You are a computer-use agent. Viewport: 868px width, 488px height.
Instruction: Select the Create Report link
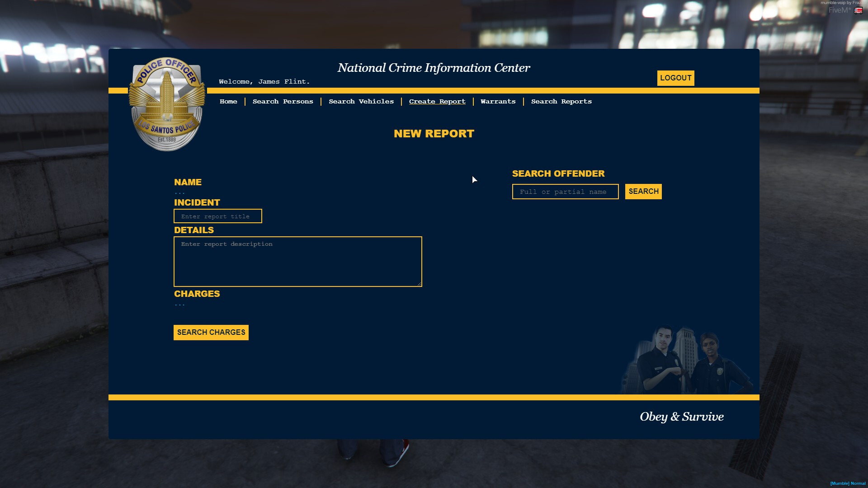click(x=437, y=102)
